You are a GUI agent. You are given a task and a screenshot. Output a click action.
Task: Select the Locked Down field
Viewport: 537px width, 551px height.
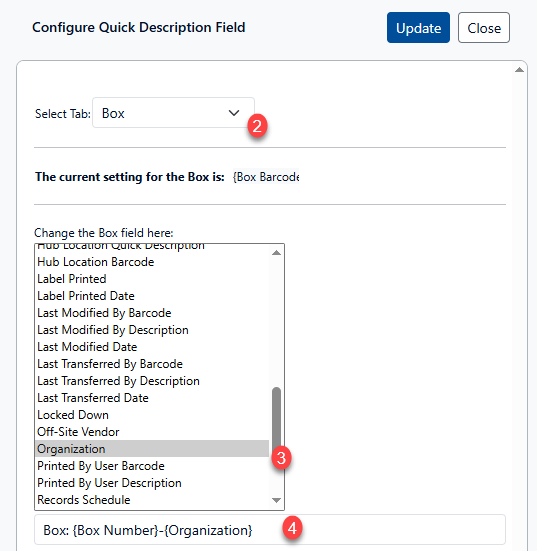coord(152,415)
